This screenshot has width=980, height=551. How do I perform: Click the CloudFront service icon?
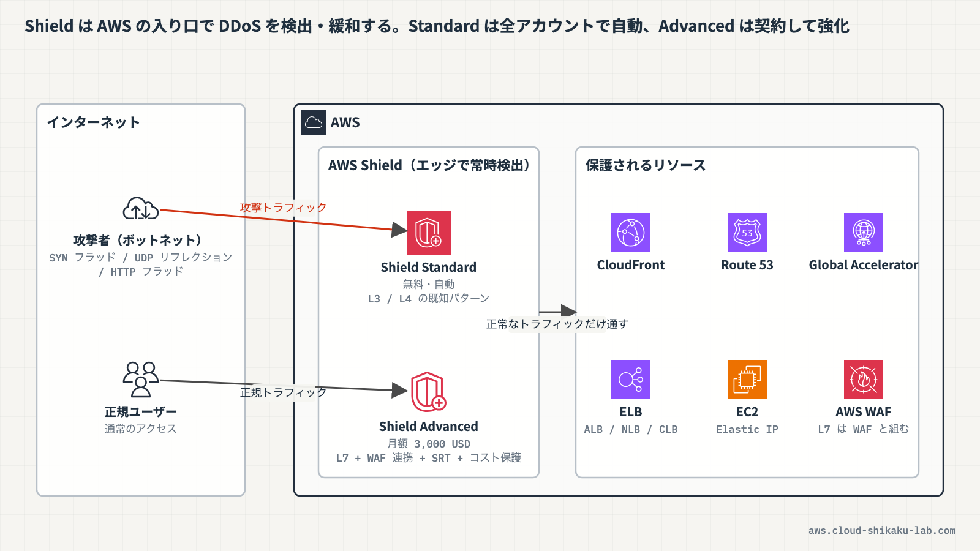tap(631, 233)
